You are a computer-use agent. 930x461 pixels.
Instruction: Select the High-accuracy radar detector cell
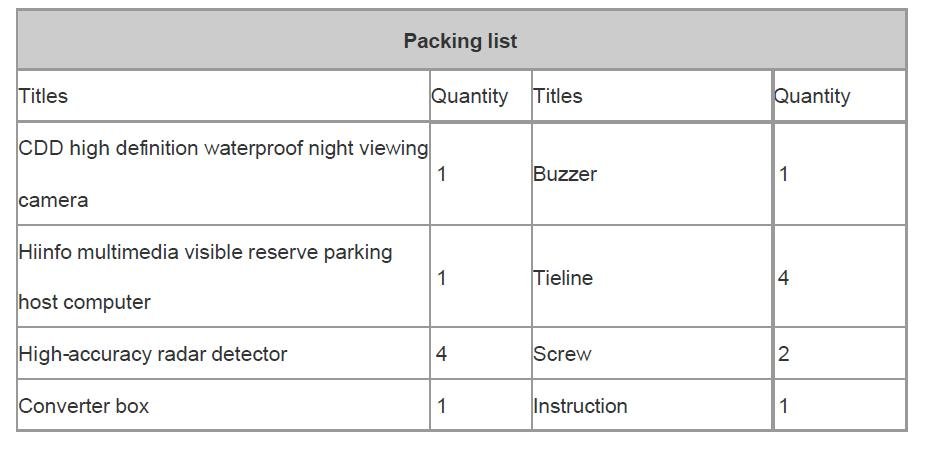pyautogui.click(x=153, y=354)
